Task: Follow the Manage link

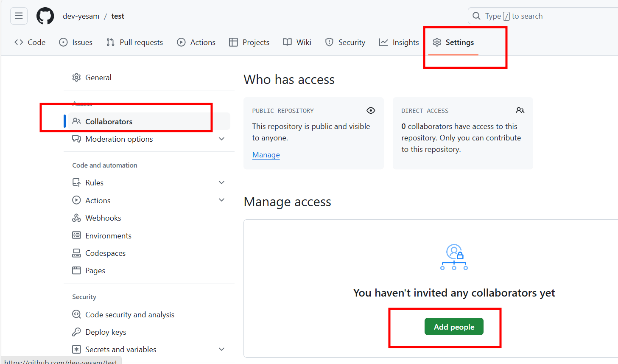Action: click(x=266, y=155)
